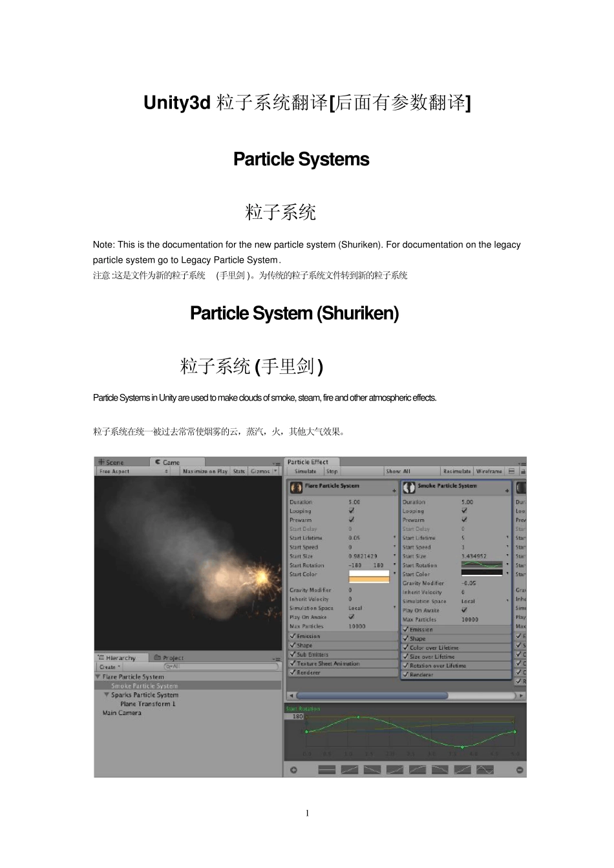Screen dimensions: 614x868
Task: Disable Color over Lifetime module
Action: point(406,647)
